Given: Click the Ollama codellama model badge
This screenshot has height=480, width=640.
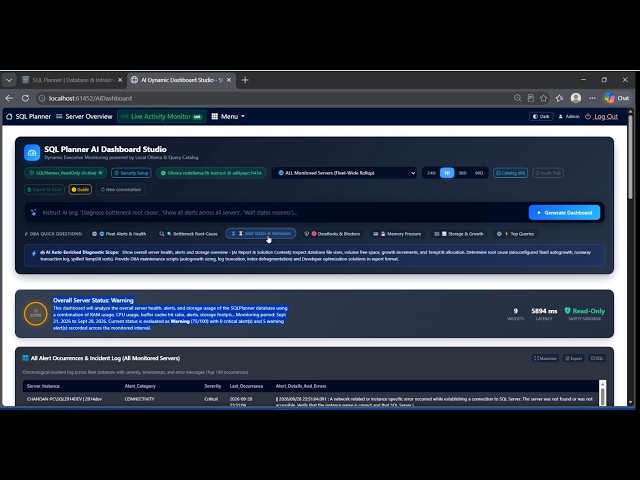Looking at the screenshot, I should [x=211, y=173].
